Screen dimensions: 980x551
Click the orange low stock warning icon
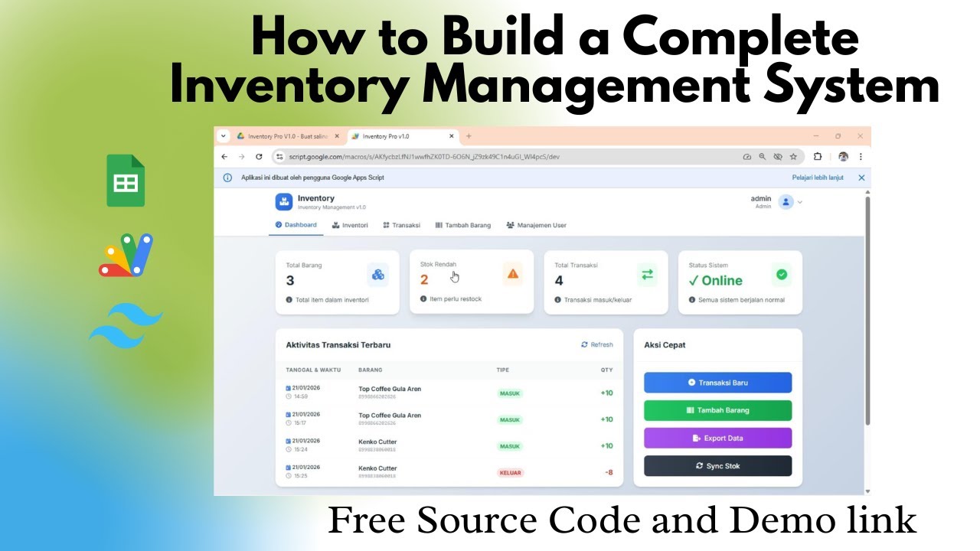click(513, 273)
